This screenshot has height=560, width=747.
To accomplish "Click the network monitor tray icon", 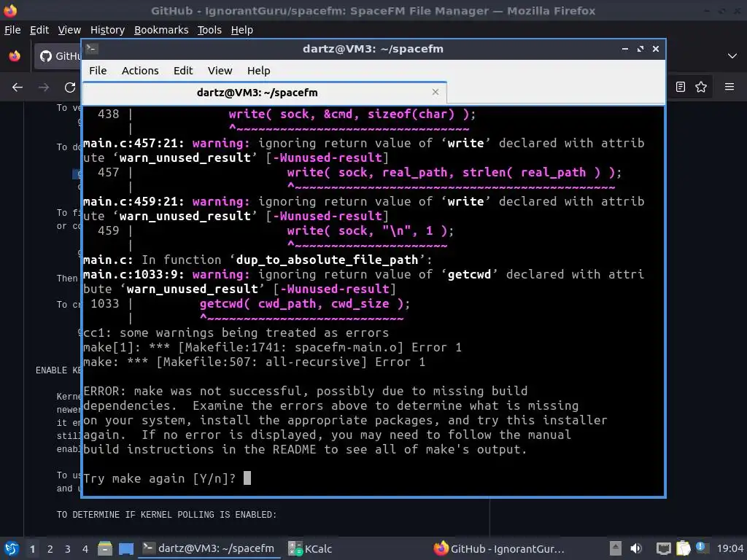I will tap(664, 548).
